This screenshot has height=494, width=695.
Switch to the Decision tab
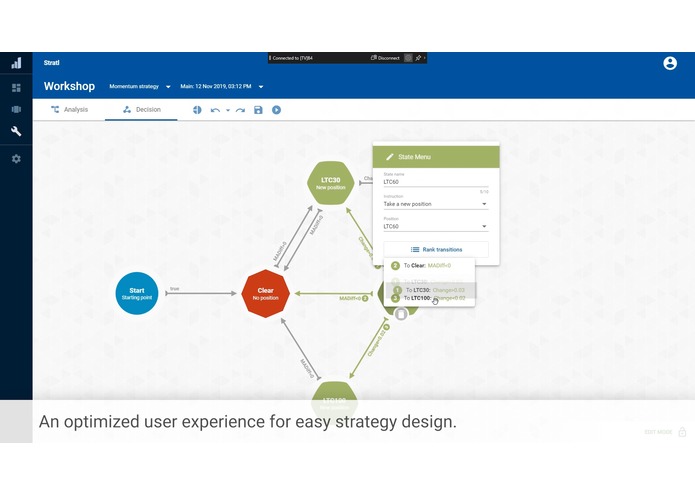[141, 109]
